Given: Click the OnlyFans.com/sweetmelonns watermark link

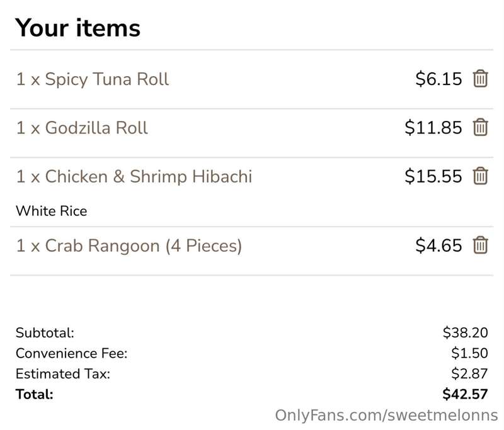Looking at the screenshot, I should coord(386,416).
